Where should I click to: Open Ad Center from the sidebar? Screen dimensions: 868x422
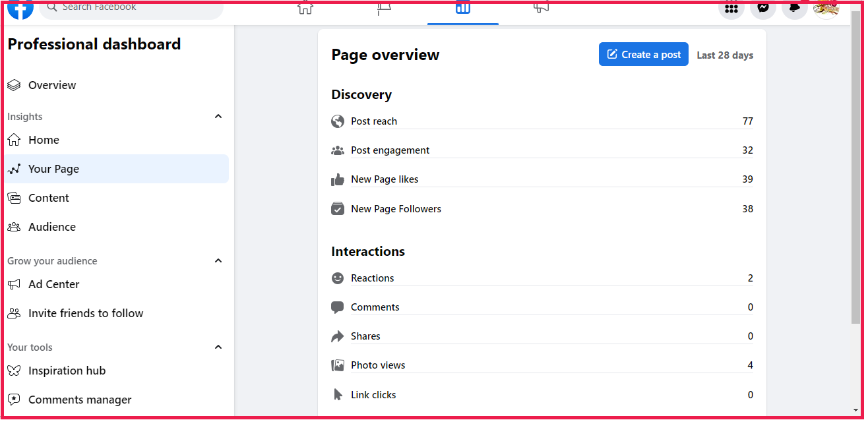click(x=53, y=284)
